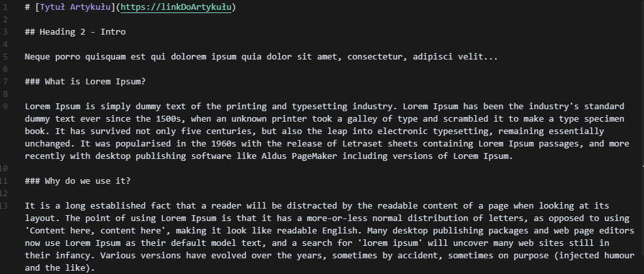Select line number 13 in gutter
The image size is (644, 274).
tap(4, 205)
